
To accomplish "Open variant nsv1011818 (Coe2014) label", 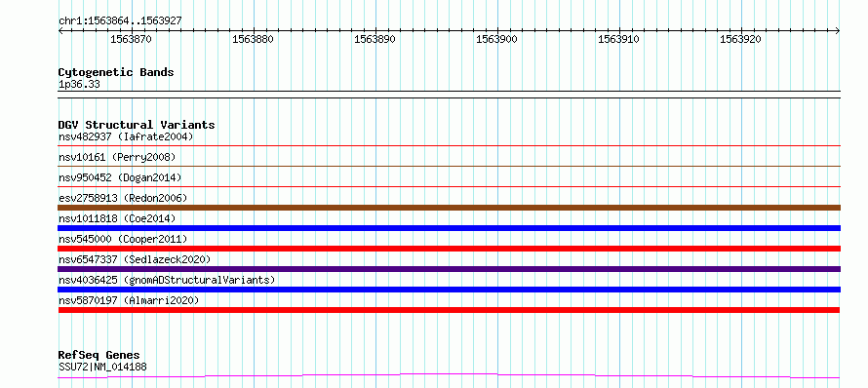I will tap(117, 218).
